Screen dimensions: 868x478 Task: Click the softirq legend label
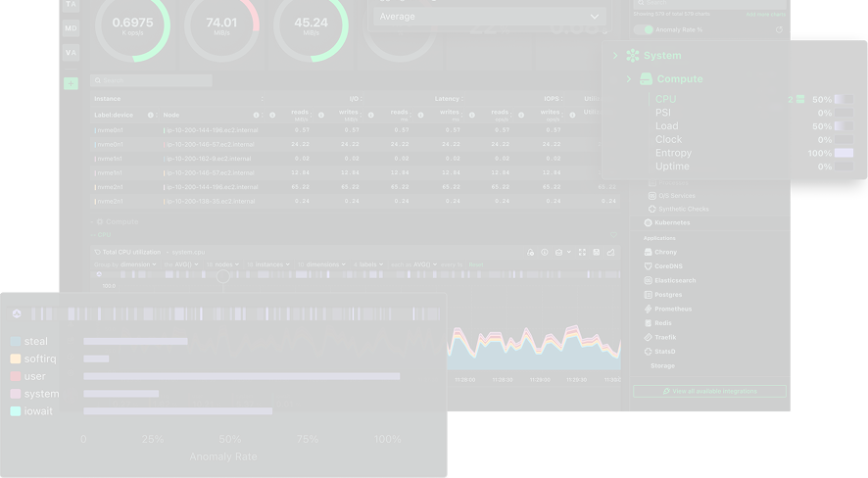[x=40, y=359]
